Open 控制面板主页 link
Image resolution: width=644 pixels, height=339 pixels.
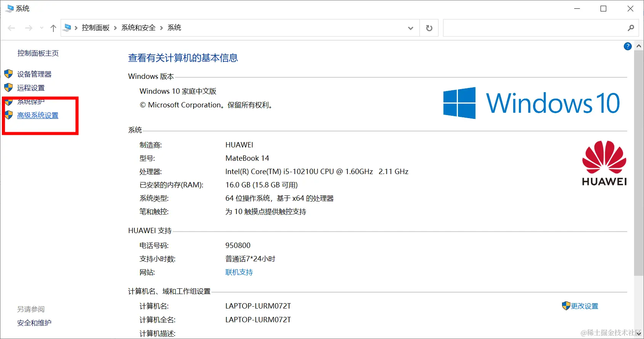(x=38, y=53)
